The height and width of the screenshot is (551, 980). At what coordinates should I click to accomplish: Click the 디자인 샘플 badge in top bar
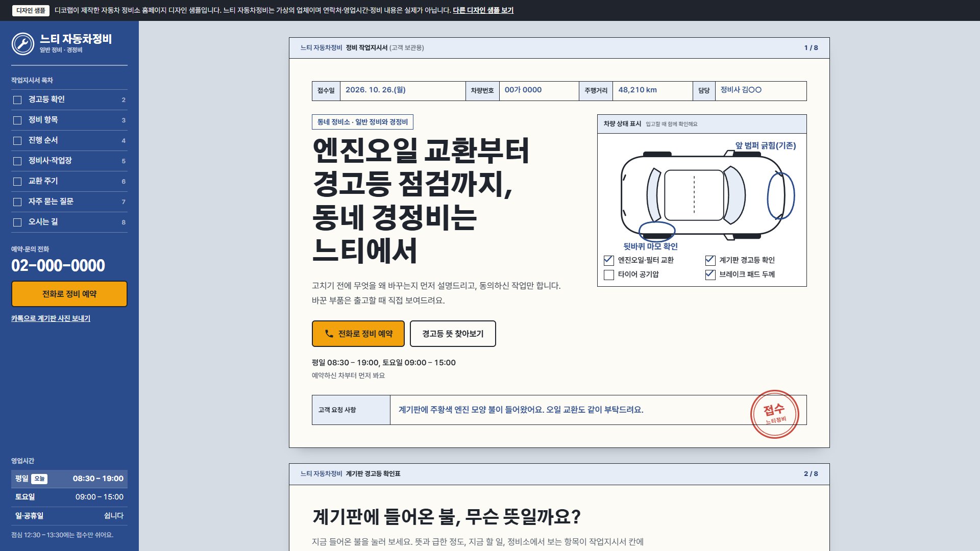tap(31, 10)
